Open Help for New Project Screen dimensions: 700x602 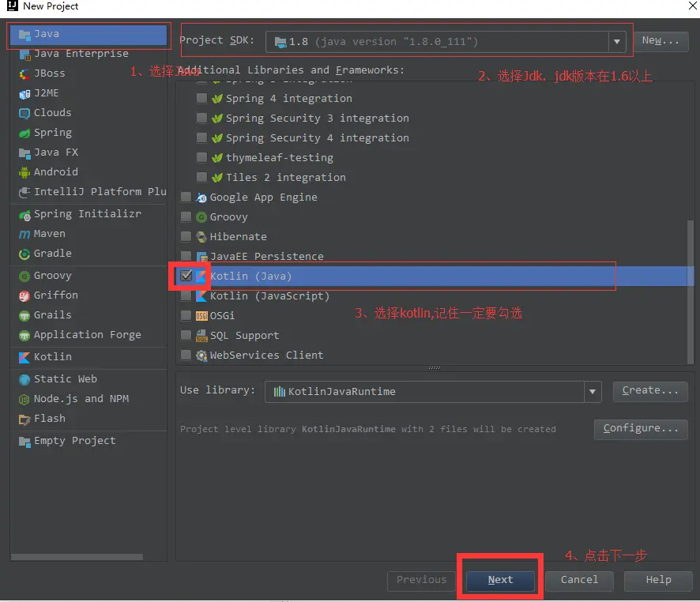pos(658,580)
